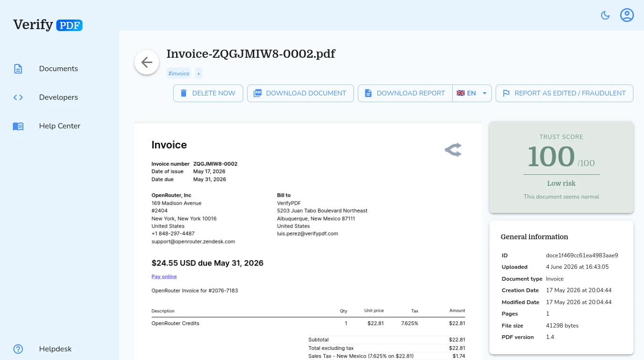Open the Help Center menu item
Screen dimensions: 644x360
coord(60,126)
